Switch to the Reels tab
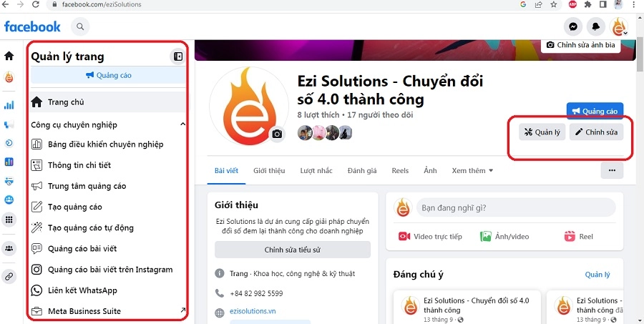The height and width of the screenshot is (324, 644). tap(400, 170)
